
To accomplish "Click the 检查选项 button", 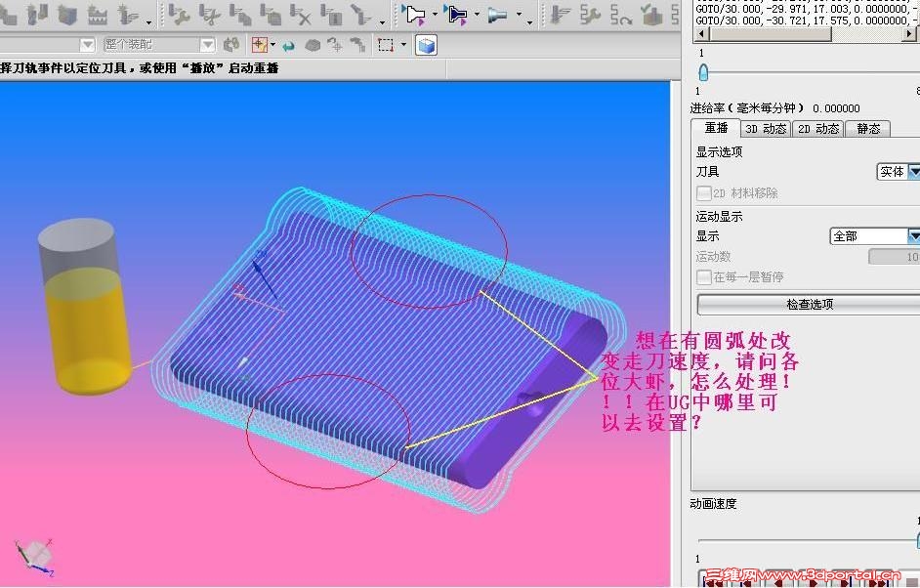I will coord(809,304).
